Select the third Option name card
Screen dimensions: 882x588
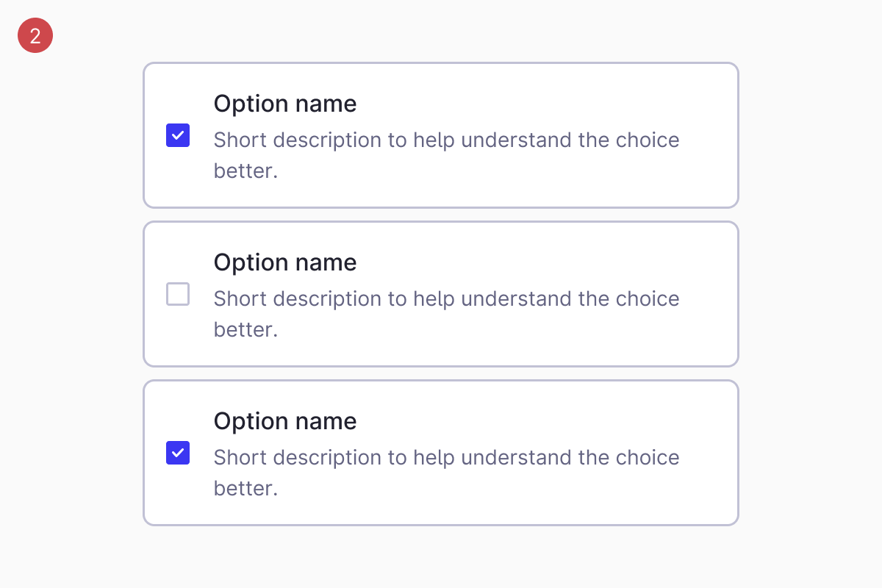pyautogui.click(x=441, y=453)
